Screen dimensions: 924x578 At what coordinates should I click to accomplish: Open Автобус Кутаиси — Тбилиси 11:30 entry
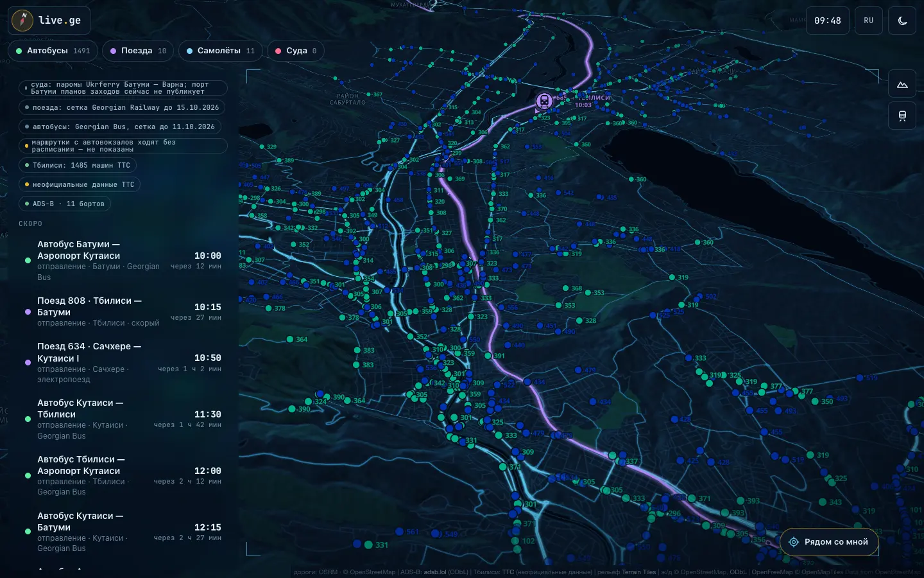123,419
